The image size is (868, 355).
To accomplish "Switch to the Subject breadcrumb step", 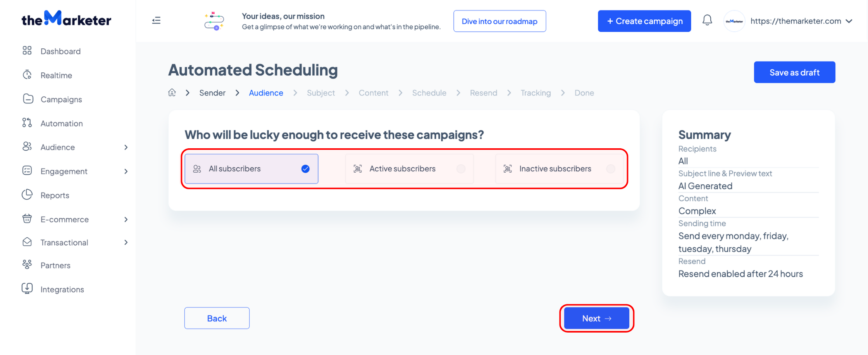I will tap(321, 93).
